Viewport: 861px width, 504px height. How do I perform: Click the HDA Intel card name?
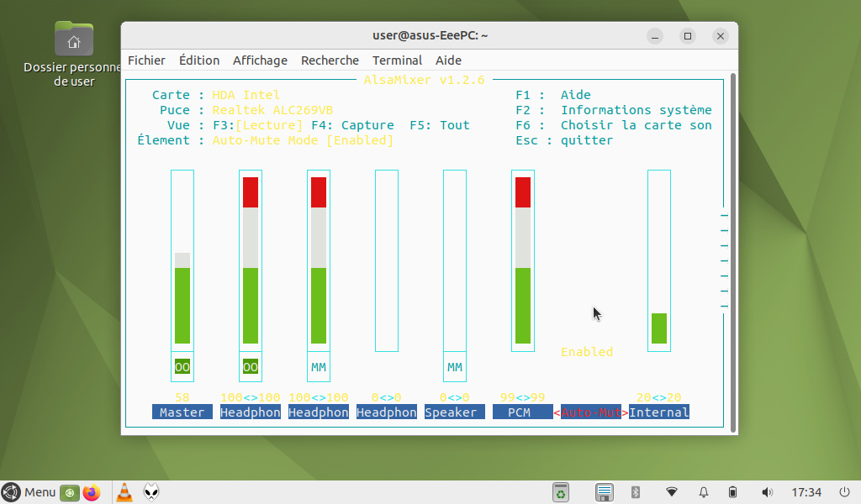[x=246, y=95]
